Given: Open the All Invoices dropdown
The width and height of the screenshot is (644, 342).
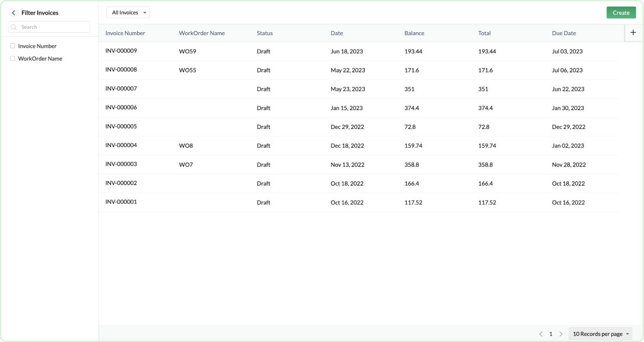Looking at the screenshot, I should click(128, 13).
